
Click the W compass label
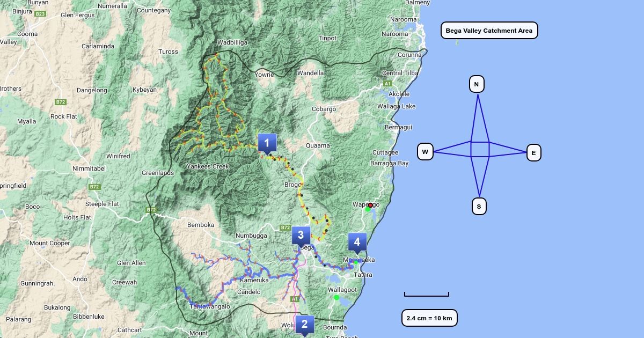(425, 152)
